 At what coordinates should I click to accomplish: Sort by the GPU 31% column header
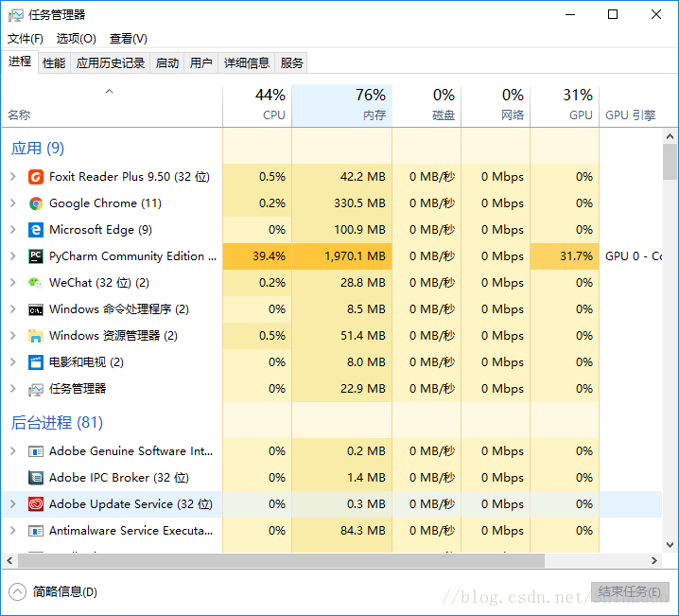coord(565,106)
